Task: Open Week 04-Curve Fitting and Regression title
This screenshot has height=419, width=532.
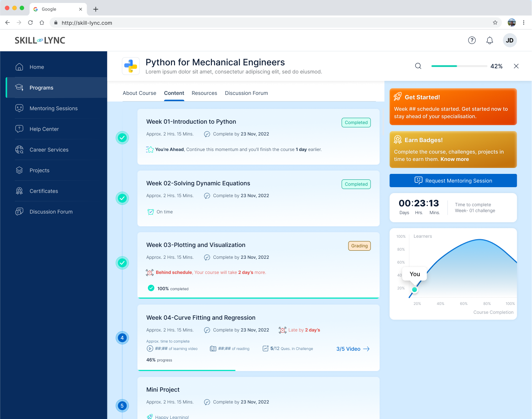Action: pos(201,317)
